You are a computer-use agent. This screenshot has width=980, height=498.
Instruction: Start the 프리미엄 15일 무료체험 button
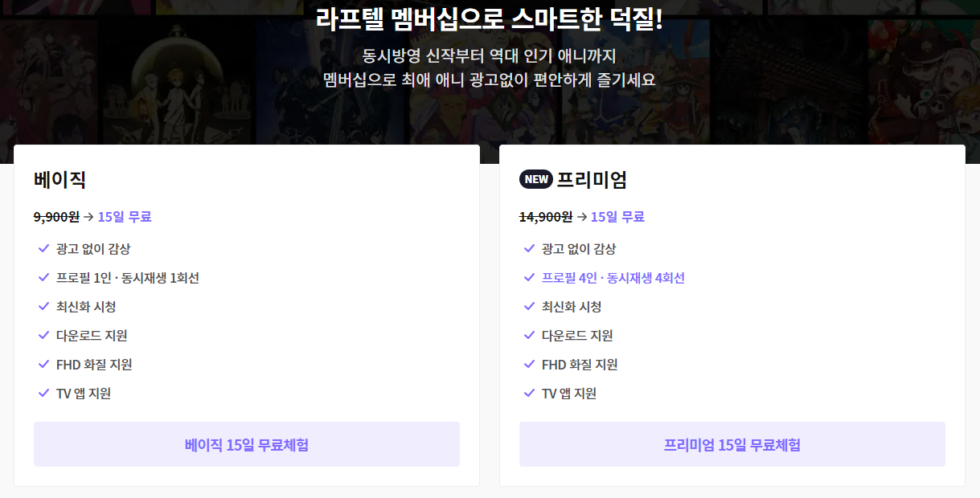732,444
